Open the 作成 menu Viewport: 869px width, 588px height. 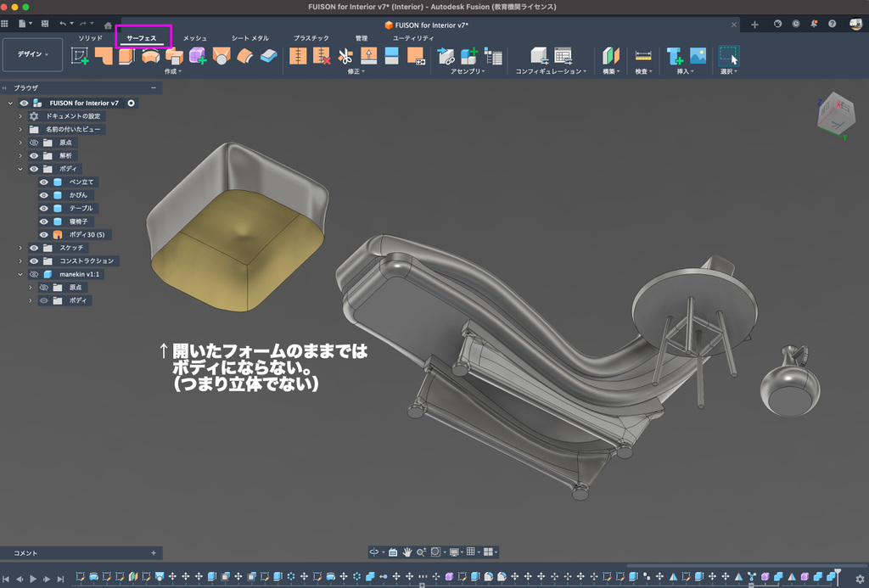pos(173,72)
